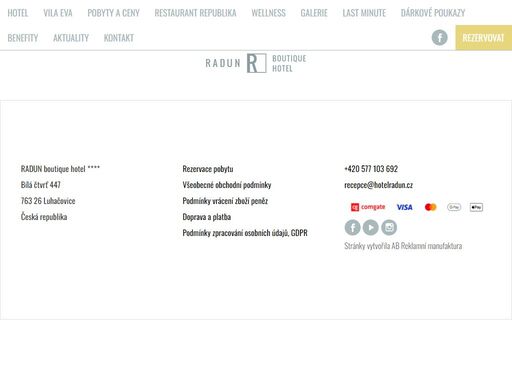Navigate to RESTAURANT REPUBLIKA

[x=195, y=13]
